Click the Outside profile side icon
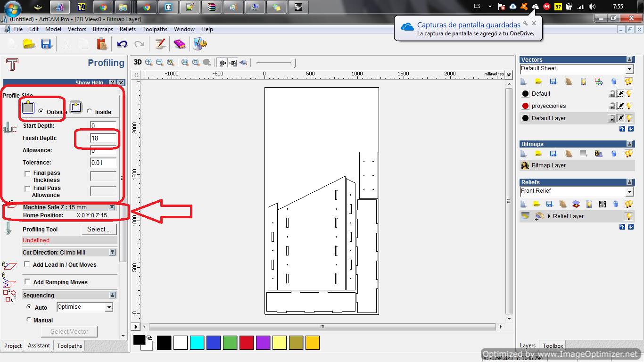 coord(28,107)
